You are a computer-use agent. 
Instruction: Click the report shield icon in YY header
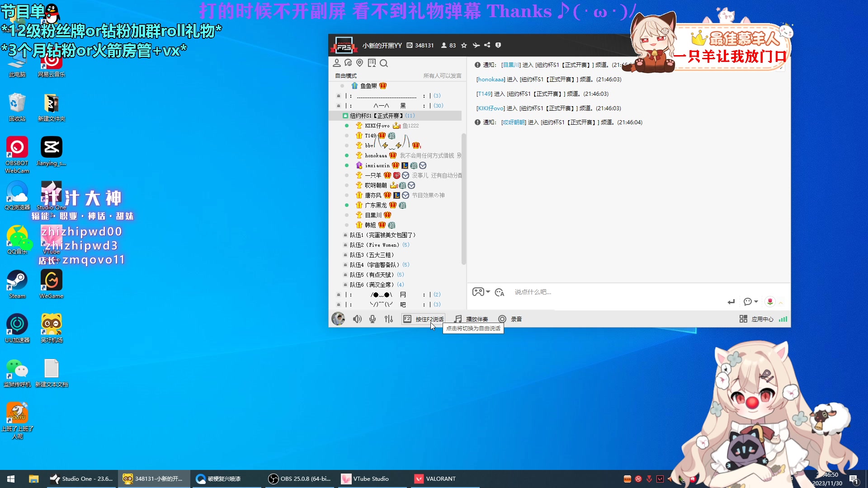click(498, 45)
